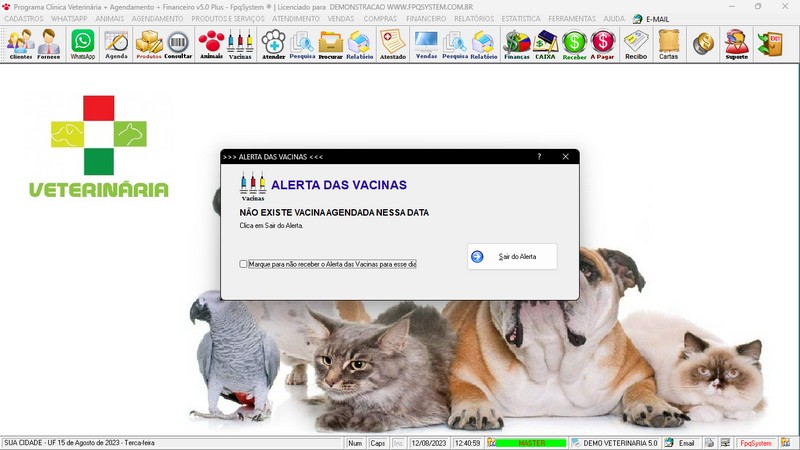The width and height of the screenshot is (800, 450).
Task: Open the Clientes icon in toolbar
Action: (20, 44)
